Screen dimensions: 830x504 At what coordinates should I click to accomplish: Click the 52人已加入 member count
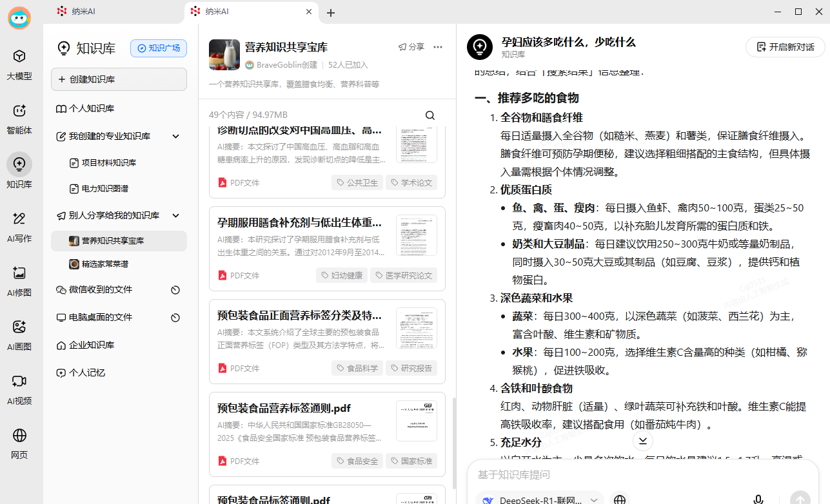(348, 65)
